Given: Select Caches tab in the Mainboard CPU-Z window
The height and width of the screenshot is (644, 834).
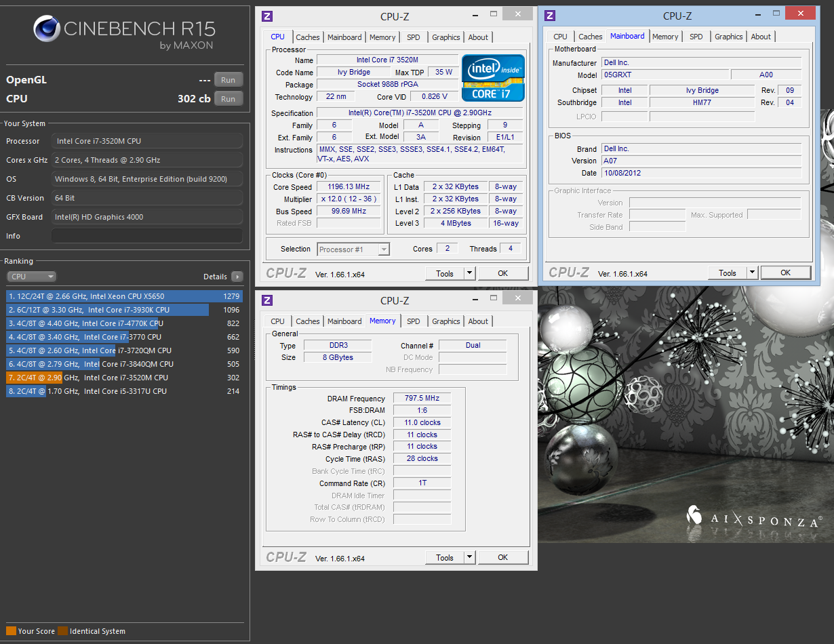Looking at the screenshot, I should coord(591,37).
